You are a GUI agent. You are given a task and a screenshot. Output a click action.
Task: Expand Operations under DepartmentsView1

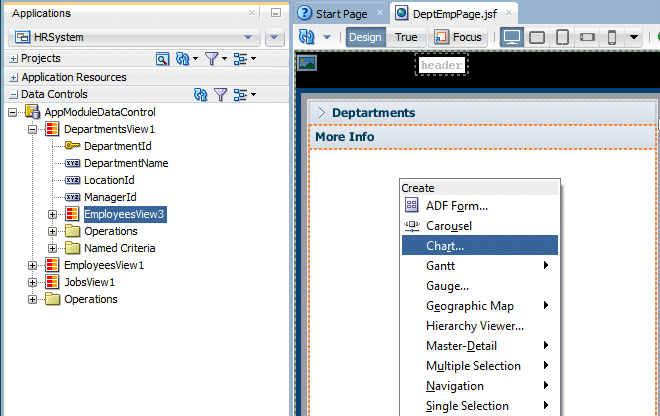pyautogui.click(x=52, y=231)
